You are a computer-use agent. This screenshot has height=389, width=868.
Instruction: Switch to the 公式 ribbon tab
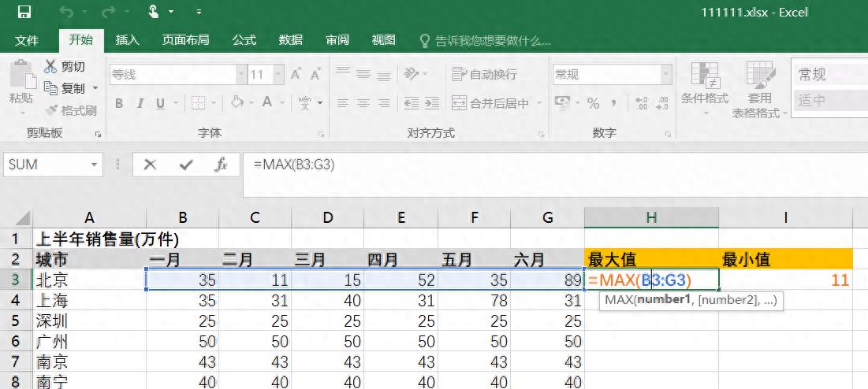(x=244, y=40)
